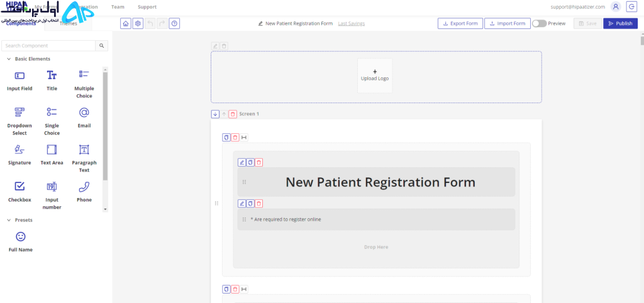
Task: Open the Support menu item
Action: 147,7
